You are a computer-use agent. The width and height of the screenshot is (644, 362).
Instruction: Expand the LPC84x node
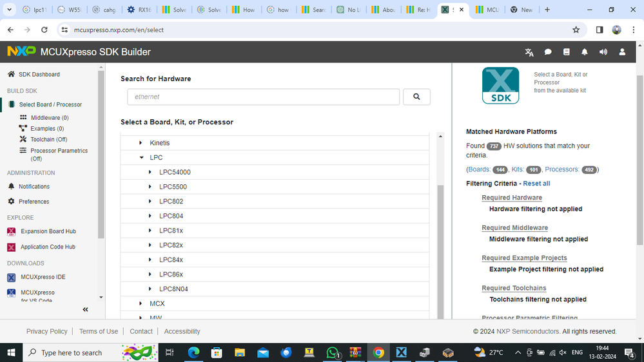pos(150,260)
